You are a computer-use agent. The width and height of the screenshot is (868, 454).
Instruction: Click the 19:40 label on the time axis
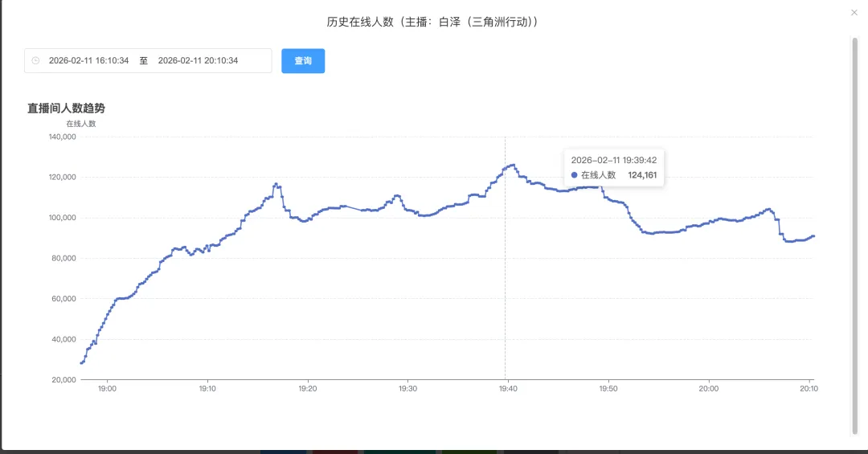(508, 389)
